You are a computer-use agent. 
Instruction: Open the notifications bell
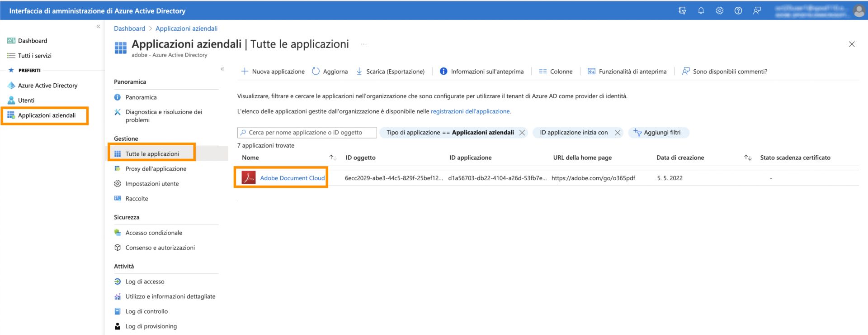(701, 10)
